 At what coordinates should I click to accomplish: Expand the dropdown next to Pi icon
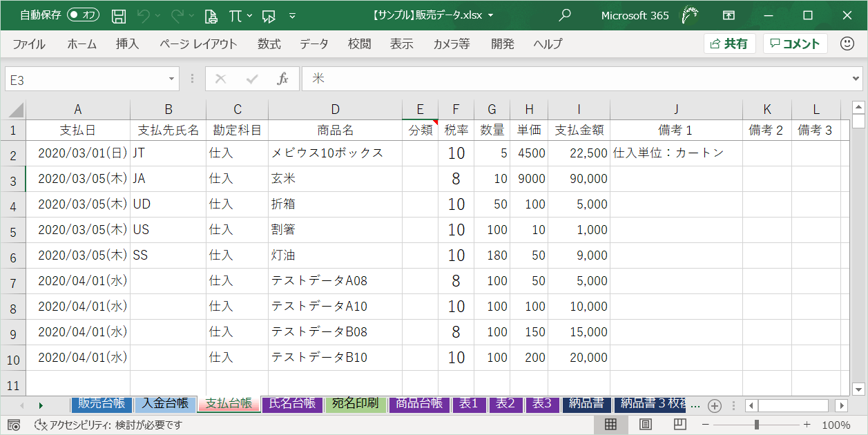click(249, 15)
